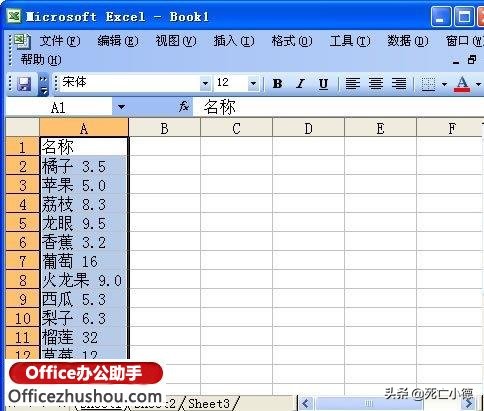Viewport: 484px width, 411px height.
Task: Select column C header
Action: coord(236,127)
